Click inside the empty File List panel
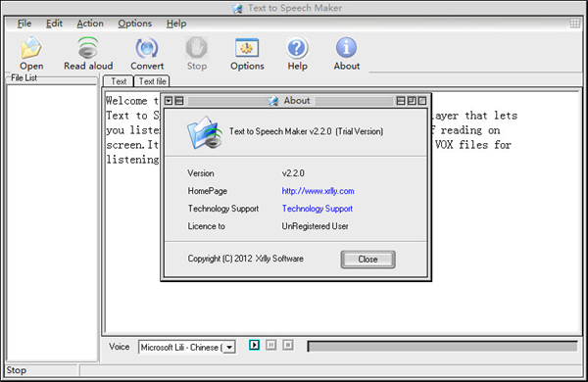This screenshot has height=382, width=588. tap(52, 223)
